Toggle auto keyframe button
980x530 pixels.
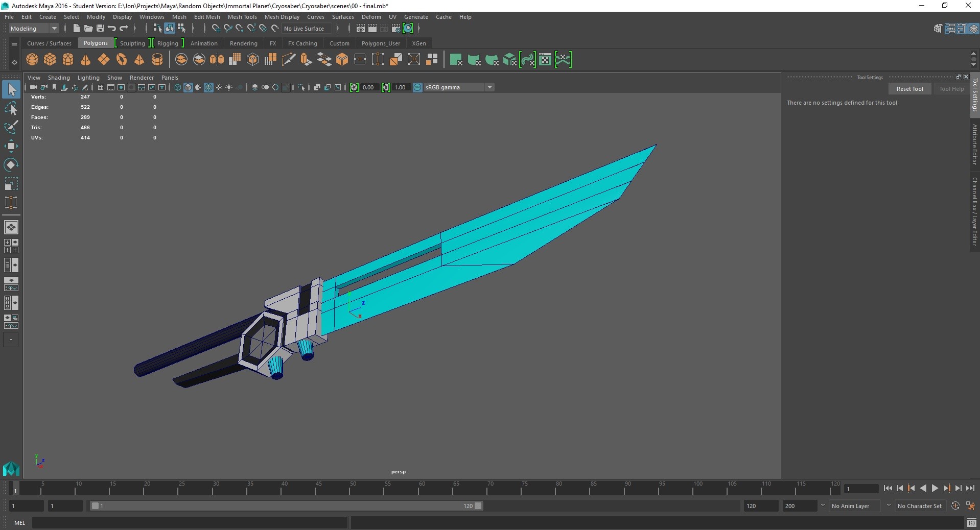[955, 506]
